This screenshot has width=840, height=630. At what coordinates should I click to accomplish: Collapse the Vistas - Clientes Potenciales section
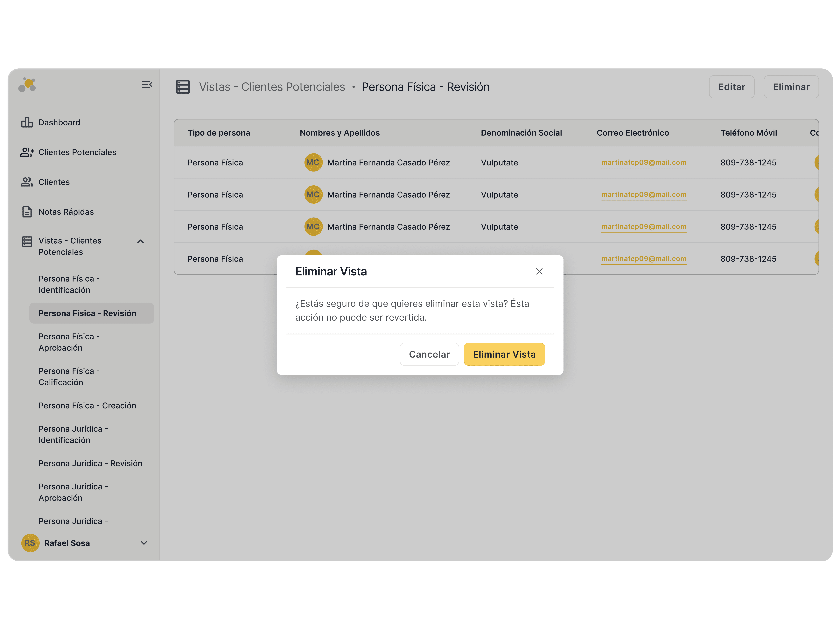(x=141, y=242)
